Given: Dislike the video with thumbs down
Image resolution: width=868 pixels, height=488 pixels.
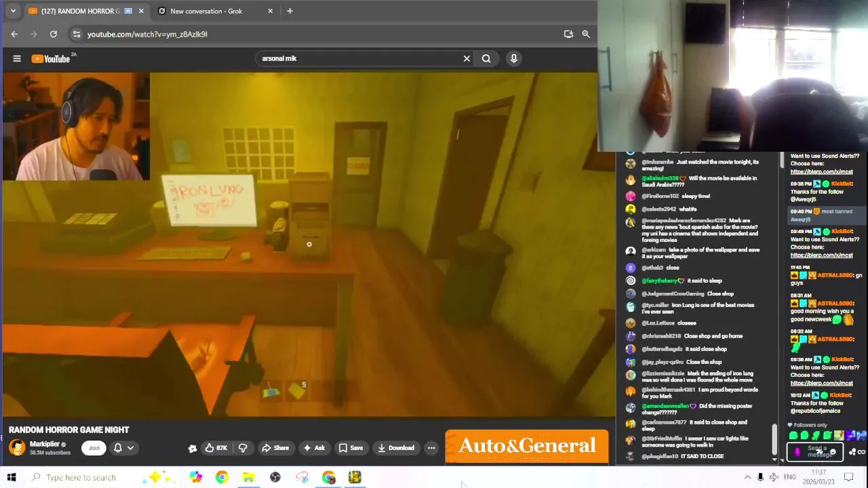Looking at the screenshot, I should [x=243, y=448].
